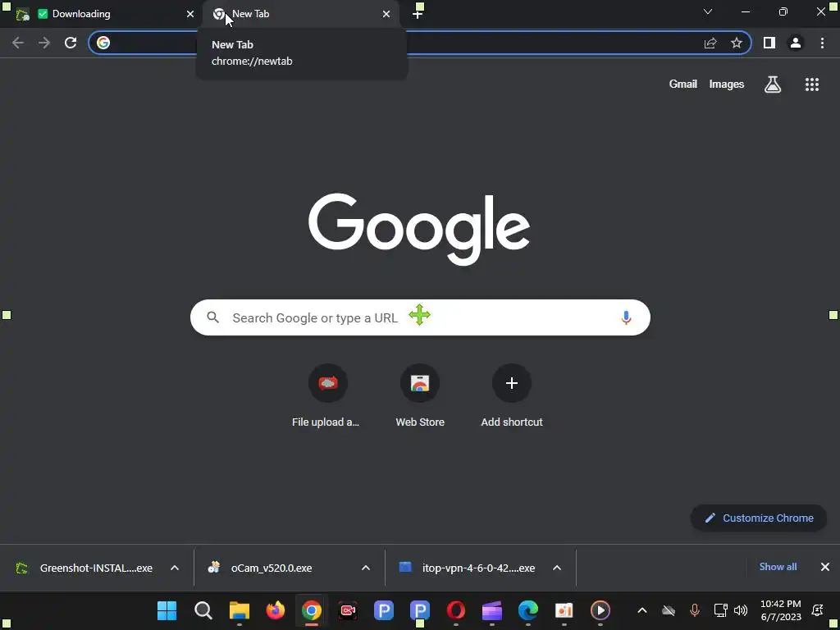Click the forward navigation arrow
Viewport: 840px width, 630px height.
pyautogui.click(x=44, y=43)
